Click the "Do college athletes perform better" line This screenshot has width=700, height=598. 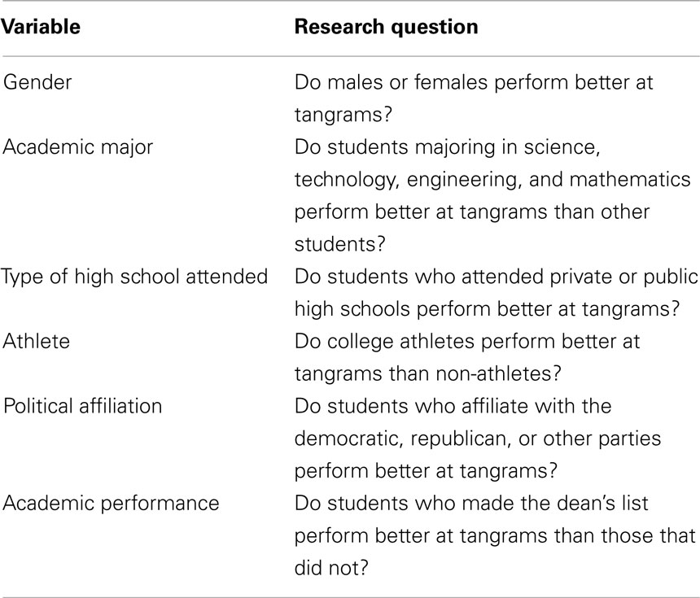point(467,342)
